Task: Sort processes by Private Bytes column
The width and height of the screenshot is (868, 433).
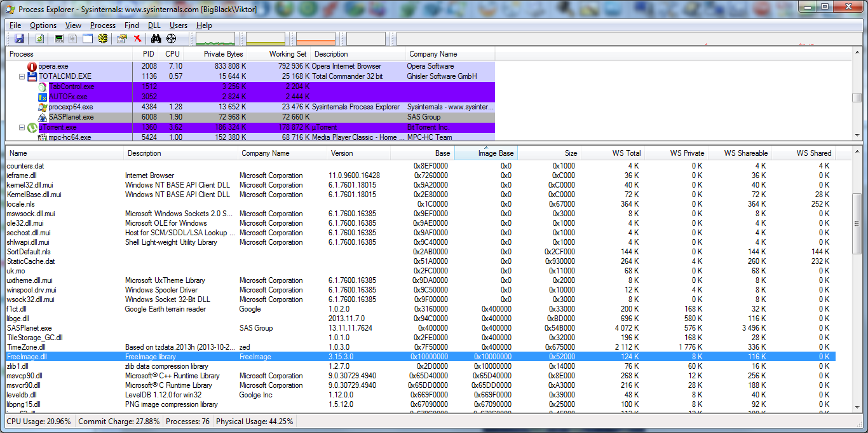Action: [x=223, y=54]
